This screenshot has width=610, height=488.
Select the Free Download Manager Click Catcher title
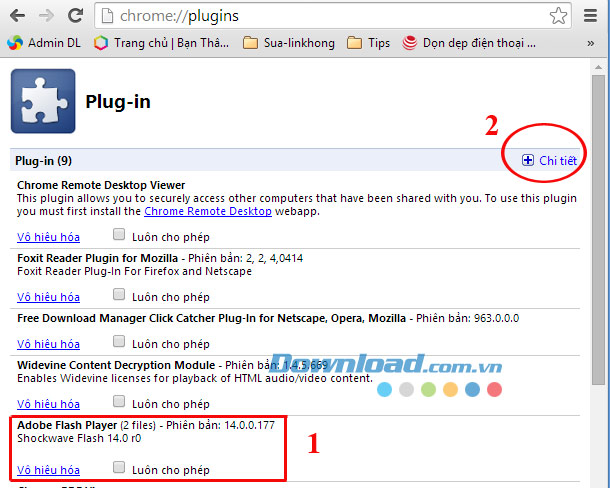(x=211, y=318)
